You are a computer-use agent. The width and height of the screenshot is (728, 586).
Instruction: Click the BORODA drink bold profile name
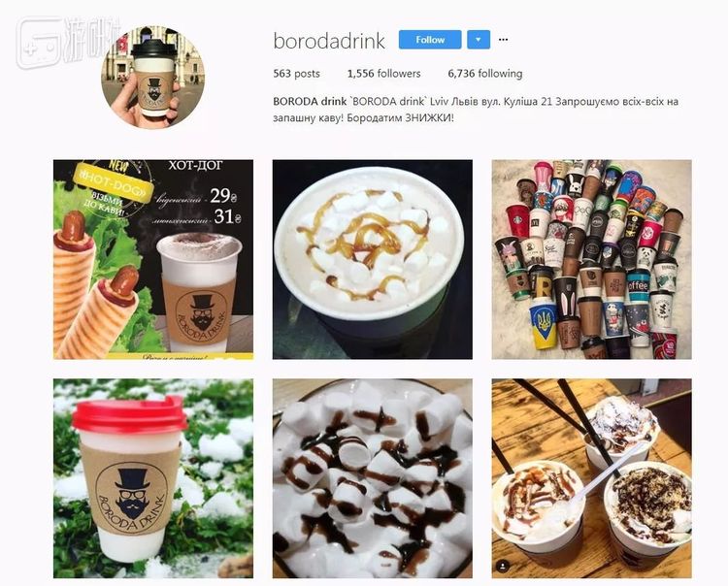[x=310, y=102]
